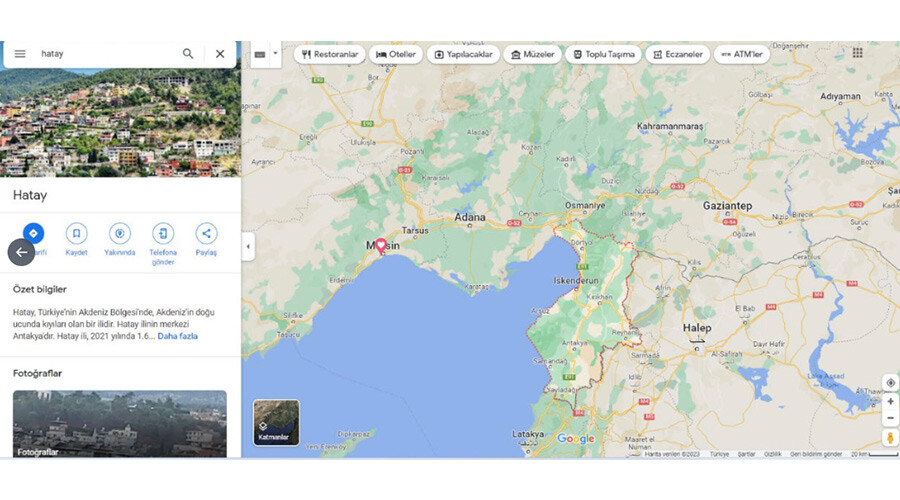This screenshot has height=500, width=900.
Task: Click the red location pin at Mersin
Action: click(381, 246)
